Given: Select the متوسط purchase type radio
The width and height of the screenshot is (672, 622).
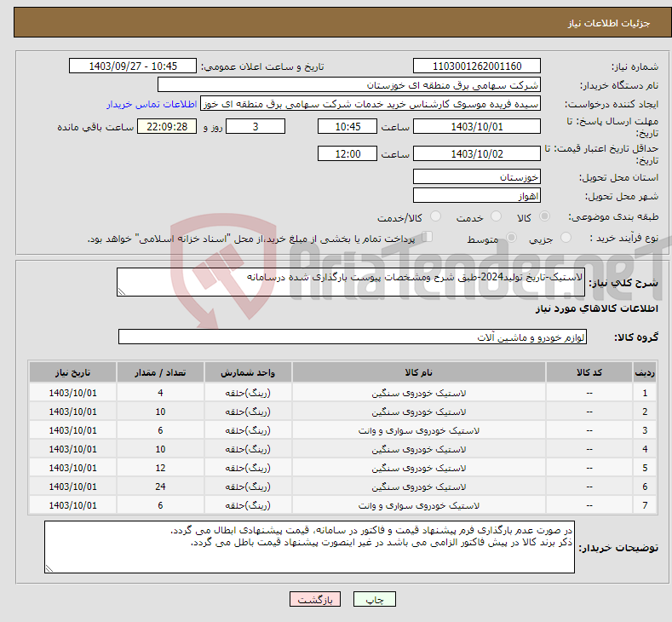Looking at the screenshot, I should (511, 238).
